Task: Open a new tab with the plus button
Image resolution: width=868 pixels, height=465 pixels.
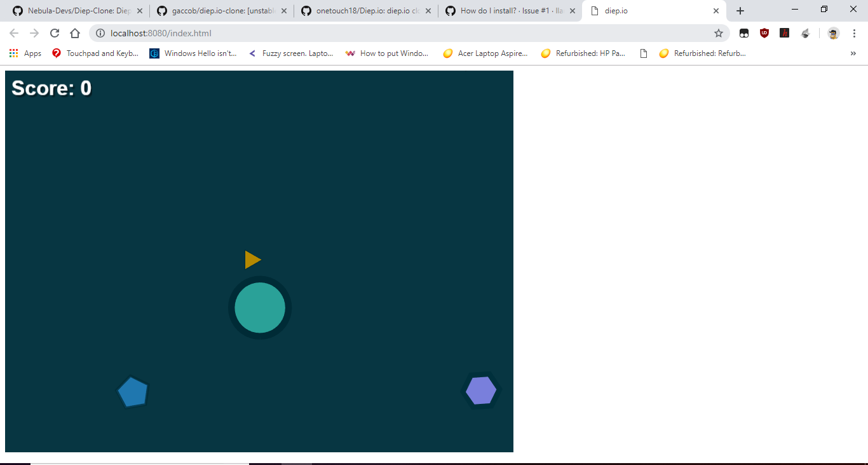Action: point(740,10)
